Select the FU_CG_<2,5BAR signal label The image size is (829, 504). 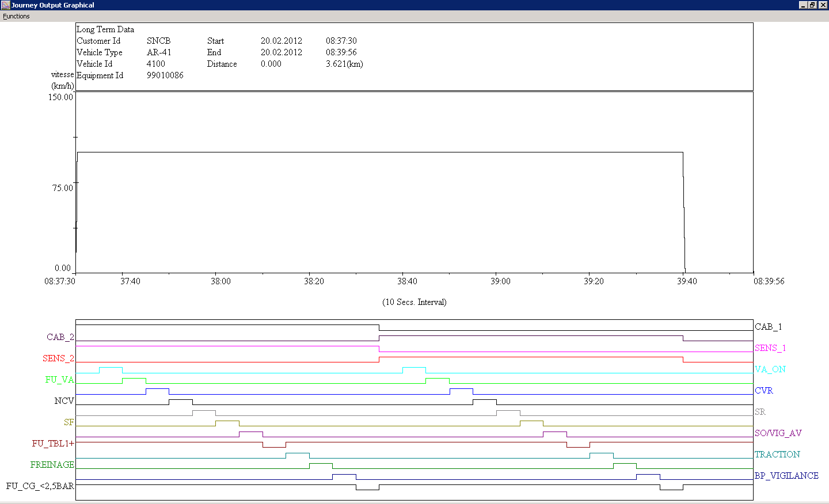(40, 486)
